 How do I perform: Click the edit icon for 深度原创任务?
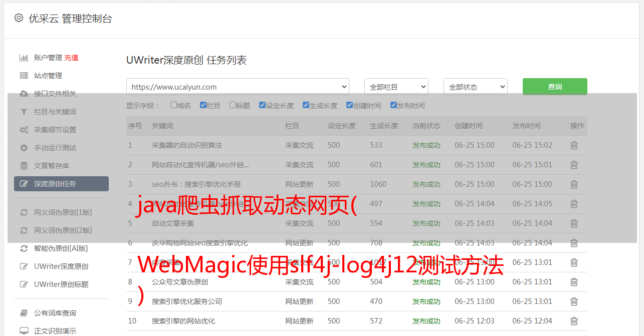click(x=24, y=184)
